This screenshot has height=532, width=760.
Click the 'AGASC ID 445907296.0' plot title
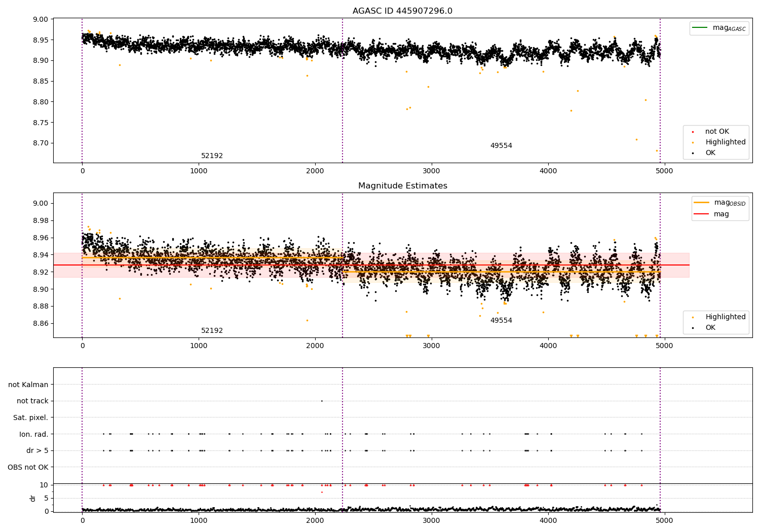point(403,11)
